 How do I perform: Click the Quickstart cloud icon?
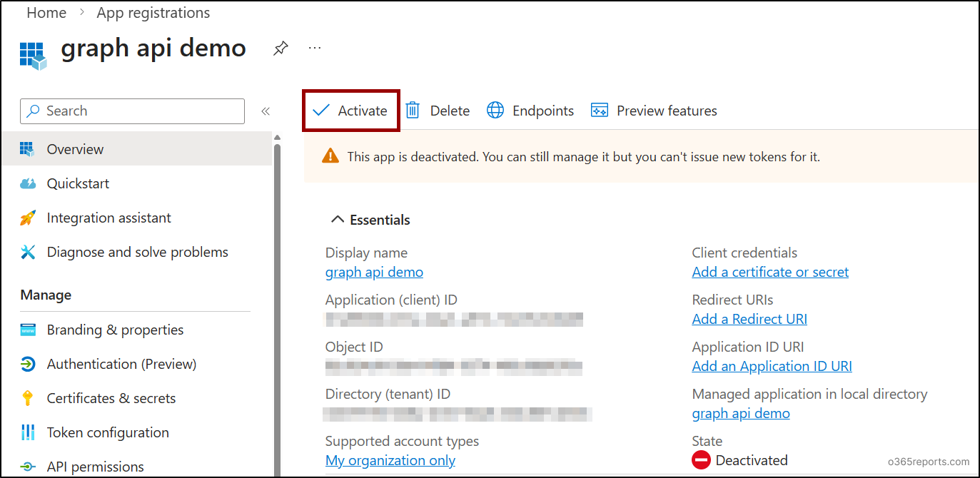[28, 183]
